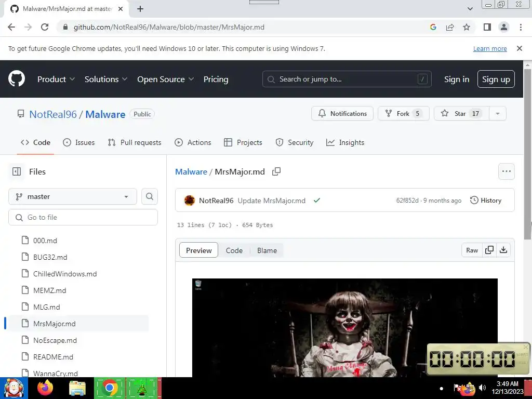View file History
The width and height of the screenshot is (532, 399).
click(x=486, y=200)
